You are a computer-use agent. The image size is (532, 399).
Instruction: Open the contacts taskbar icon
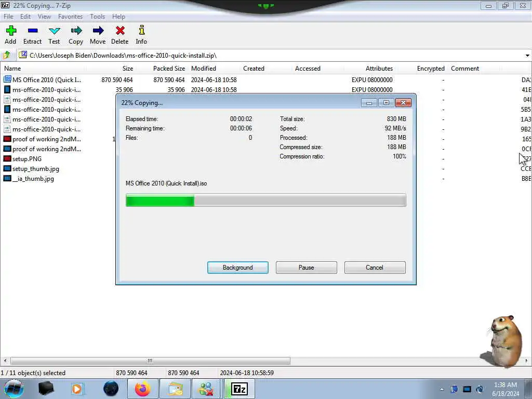(x=206, y=389)
